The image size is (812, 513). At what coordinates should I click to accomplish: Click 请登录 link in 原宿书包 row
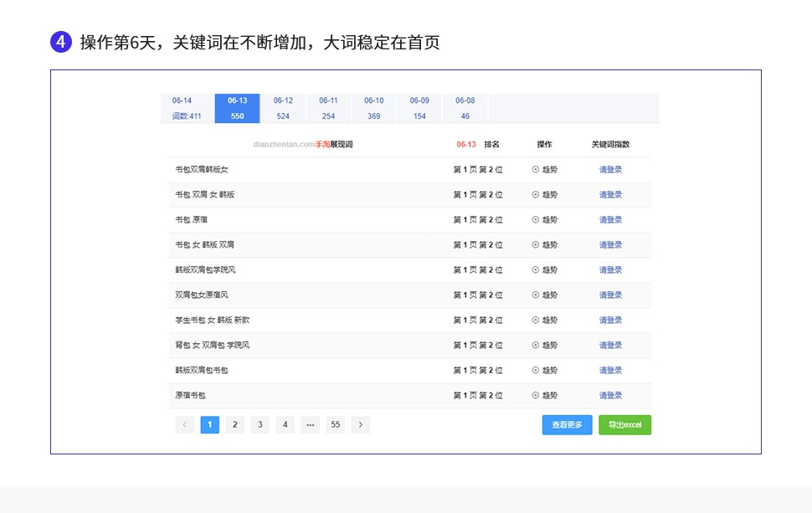click(x=610, y=396)
